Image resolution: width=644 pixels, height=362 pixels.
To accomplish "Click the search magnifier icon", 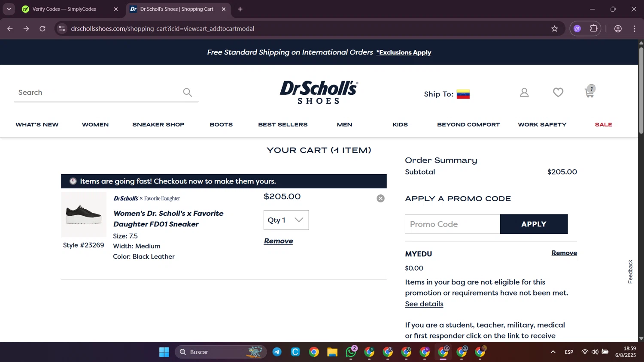I will tap(187, 92).
